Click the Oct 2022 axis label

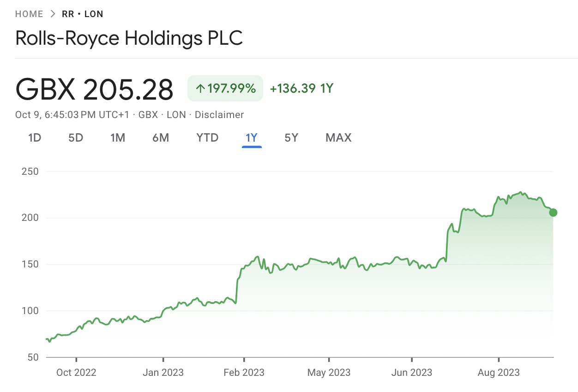point(76,373)
